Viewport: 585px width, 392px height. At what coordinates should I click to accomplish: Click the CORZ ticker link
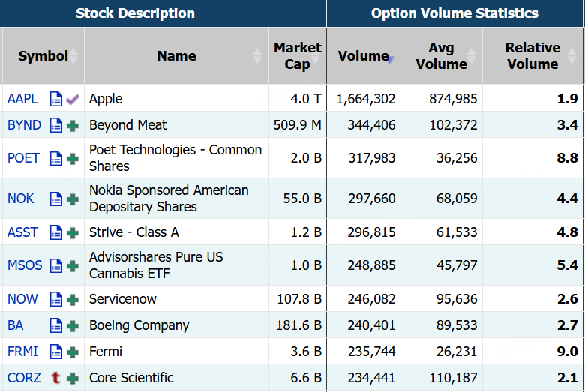pyautogui.click(x=24, y=378)
